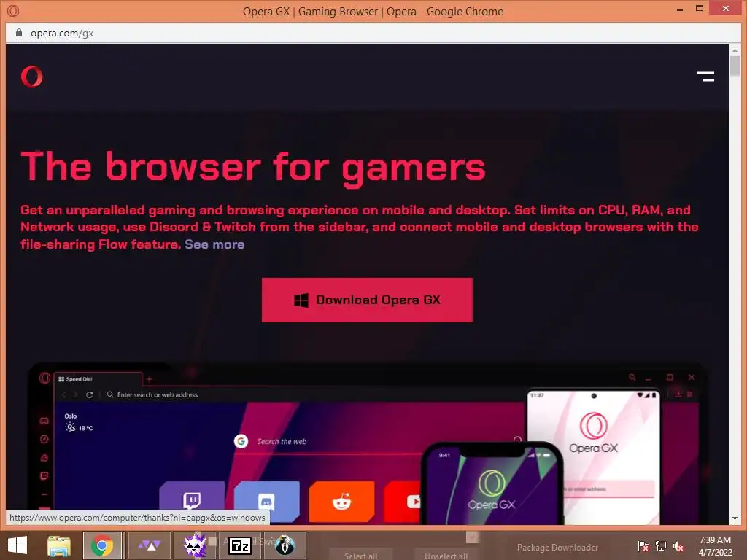Click the Package Downloader label behind taskbar
This screenshot has height=560, width=747.
[557, 548]
